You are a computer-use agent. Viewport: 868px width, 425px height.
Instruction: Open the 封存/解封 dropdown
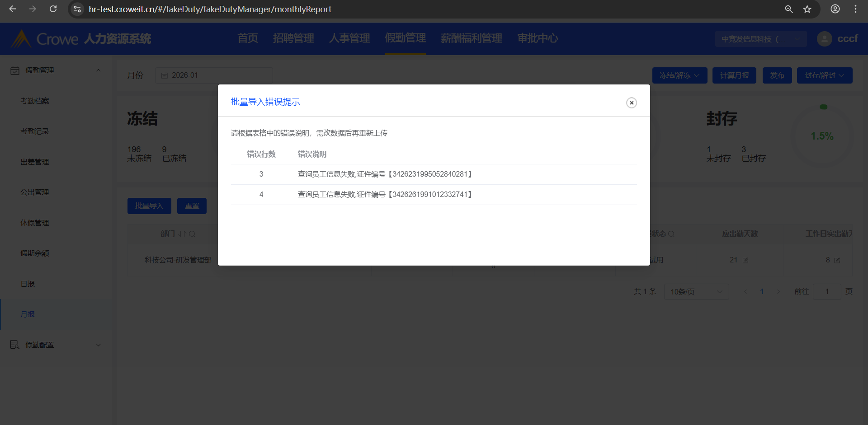coord(825,75)
